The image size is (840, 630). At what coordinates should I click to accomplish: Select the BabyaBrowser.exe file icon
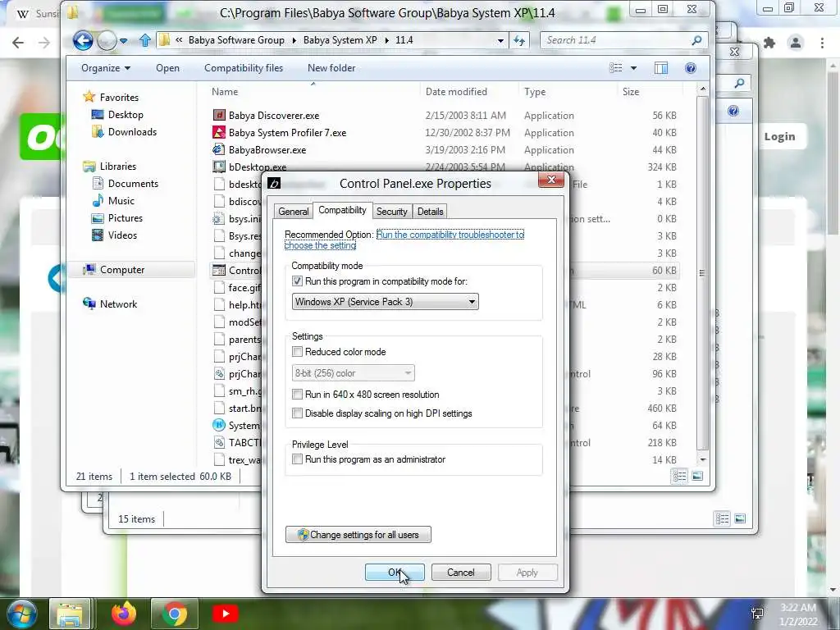pyautogui.click(x=218, y=149)
